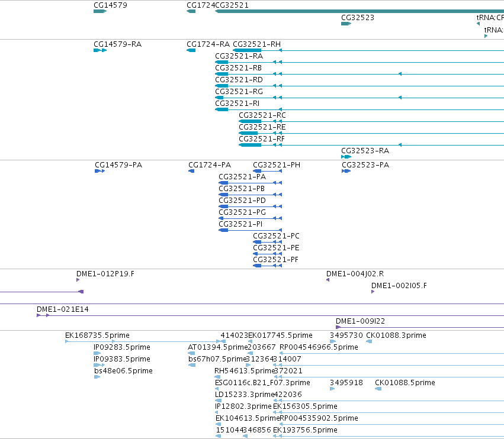Viewport: 504px width, 439px height.
Task: Click the DME1-004J02.R arrow marker
Action: [328, 280]
